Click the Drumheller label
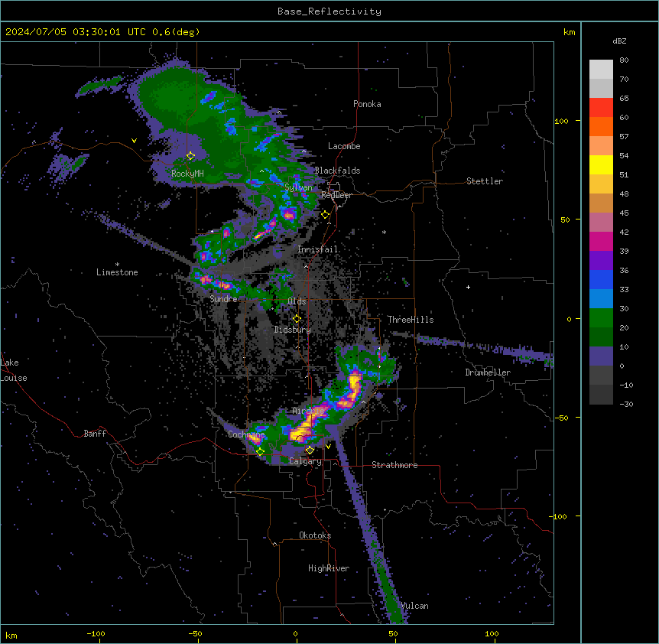This screenshot has width=659, height=644. (x=488, y=372)
